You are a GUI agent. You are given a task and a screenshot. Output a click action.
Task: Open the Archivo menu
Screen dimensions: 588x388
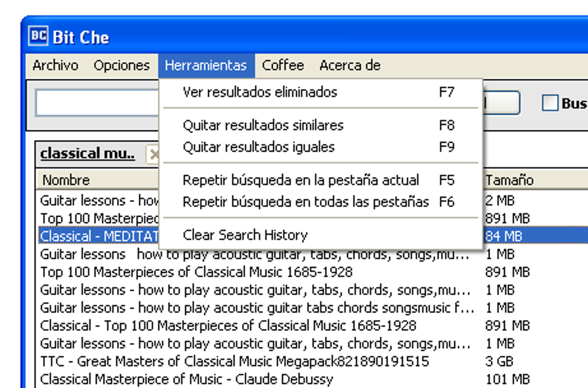(x=55, y=66)
